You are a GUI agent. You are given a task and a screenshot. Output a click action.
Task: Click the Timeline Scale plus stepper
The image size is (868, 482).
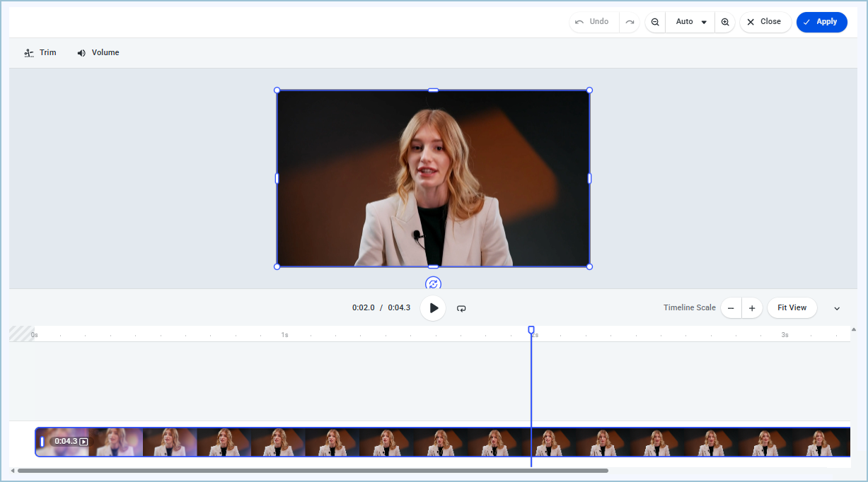click(x=752, y=307)
